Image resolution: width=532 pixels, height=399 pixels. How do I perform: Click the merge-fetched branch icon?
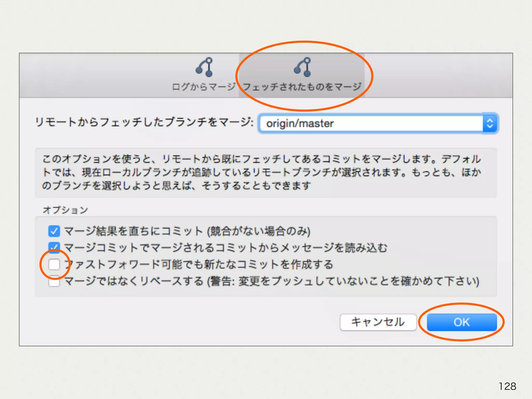[x=303, y=67]
